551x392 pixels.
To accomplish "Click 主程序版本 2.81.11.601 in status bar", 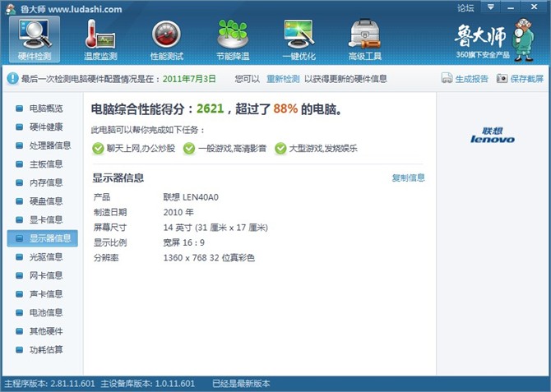I will coord(49,384).
